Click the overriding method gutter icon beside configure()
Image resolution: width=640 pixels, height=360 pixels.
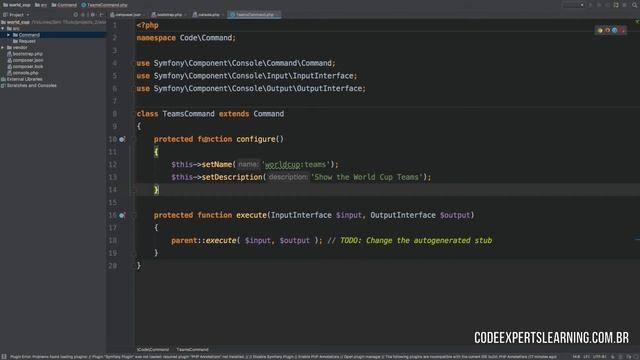(122, 139)
